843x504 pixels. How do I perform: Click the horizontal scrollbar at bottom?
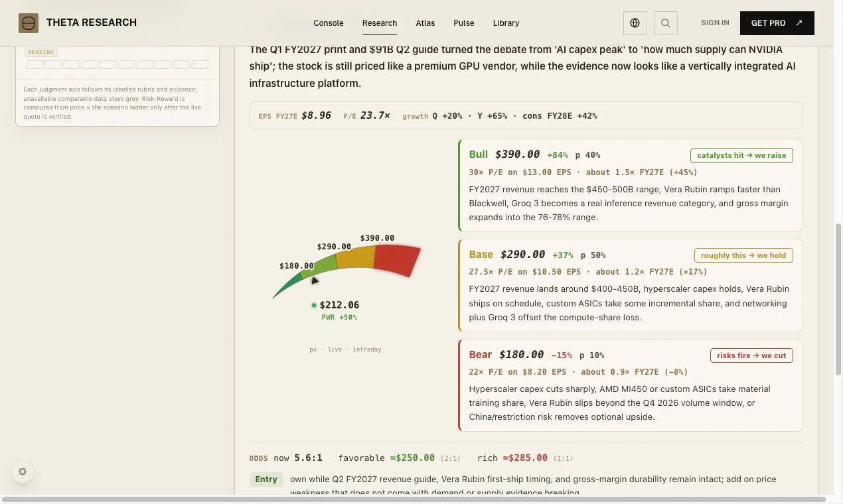pos(414,499)
